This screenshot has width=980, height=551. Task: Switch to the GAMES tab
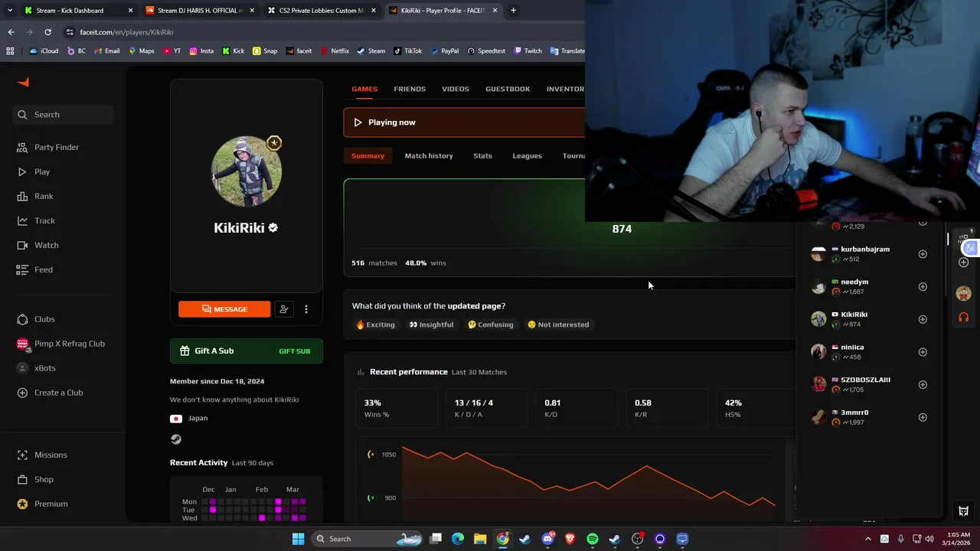point(364,89)
